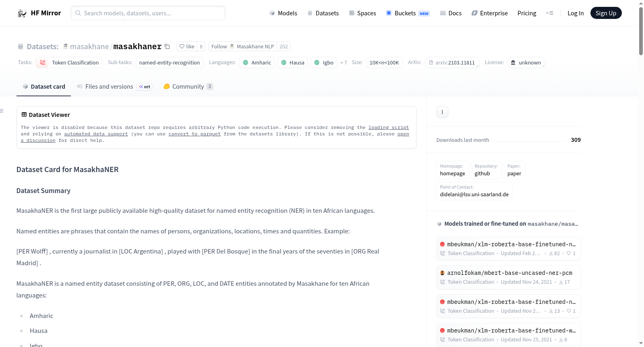
Task: Click the Log In link
Action: 576,13
